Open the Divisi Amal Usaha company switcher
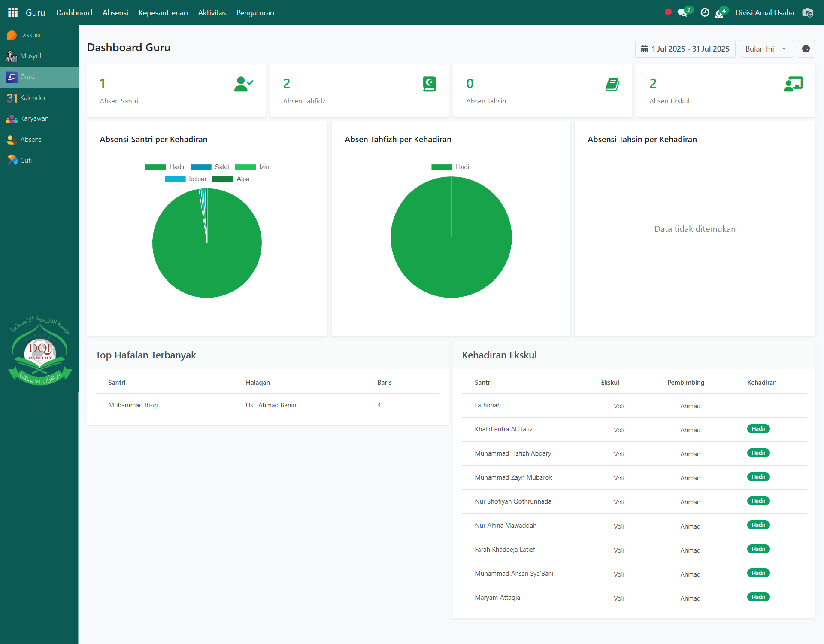This screenshot has height=644, width=824. [764, 13]
